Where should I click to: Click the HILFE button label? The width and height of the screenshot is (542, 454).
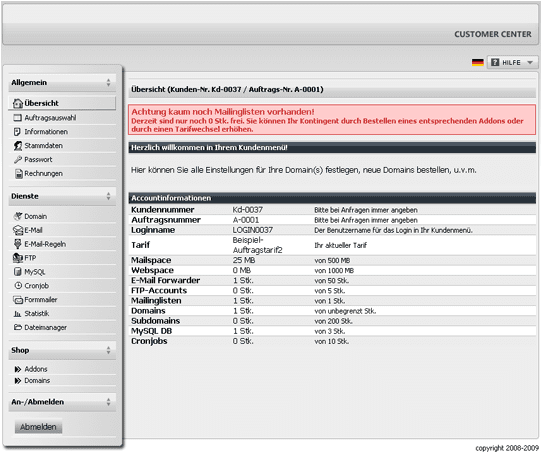point(511,63)
